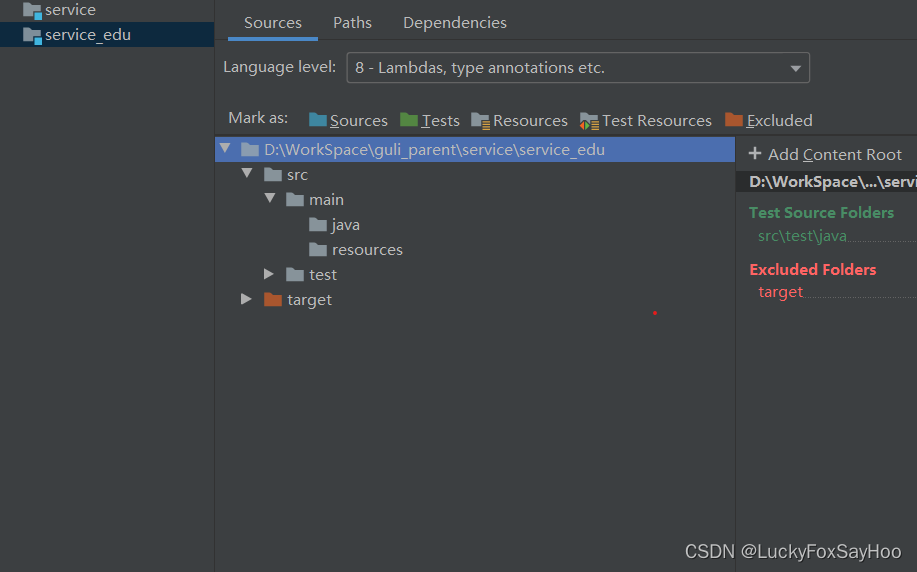Click the content root folder icon
917x572 pixels.
click(250, 150)
